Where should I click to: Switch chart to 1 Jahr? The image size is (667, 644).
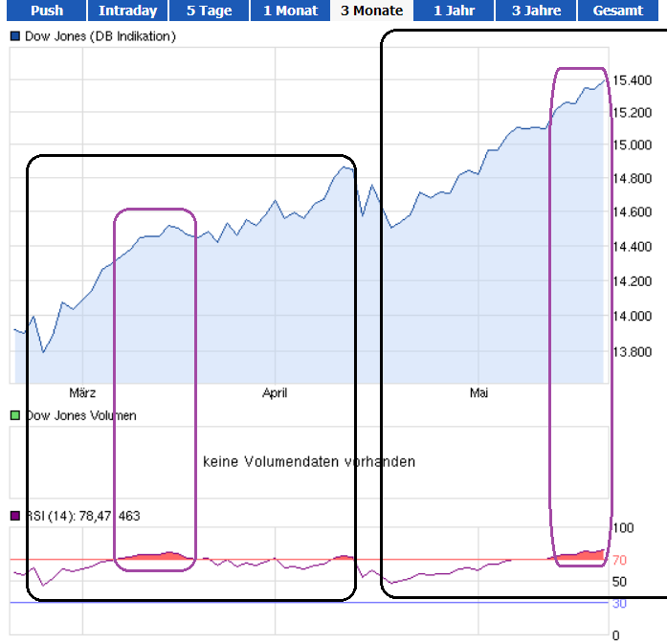(455, 11)
